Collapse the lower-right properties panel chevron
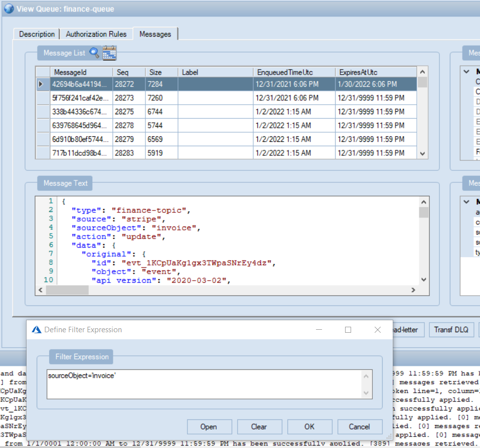Viewport: 480px width, 448px height. 466,202
